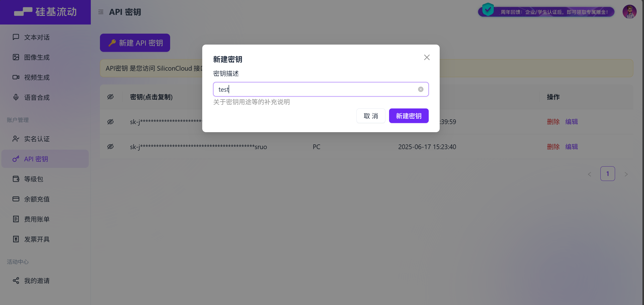Screen dimensions: 644x305
Task: Click the 发票开具 invoice icon
Action: tap(16, 239)
